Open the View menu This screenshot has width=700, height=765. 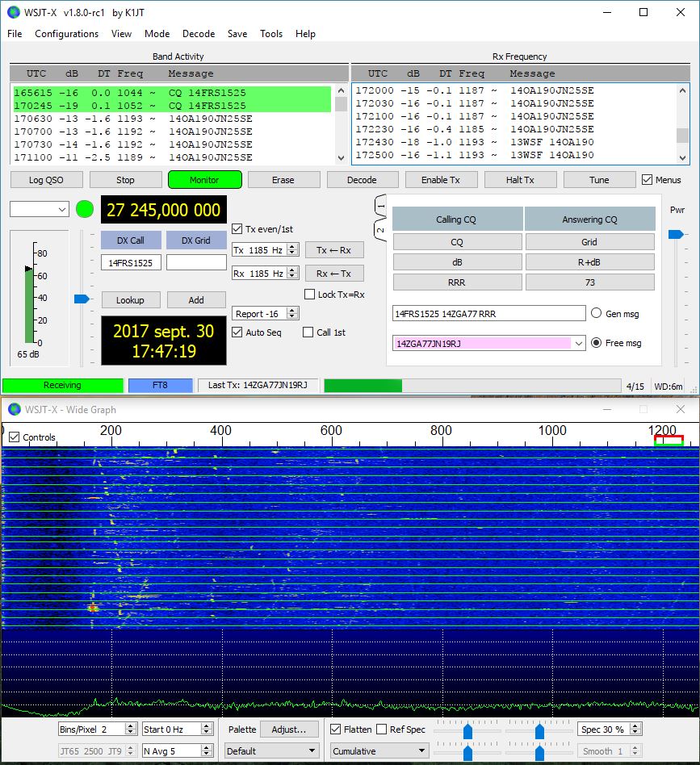point(121,34)
